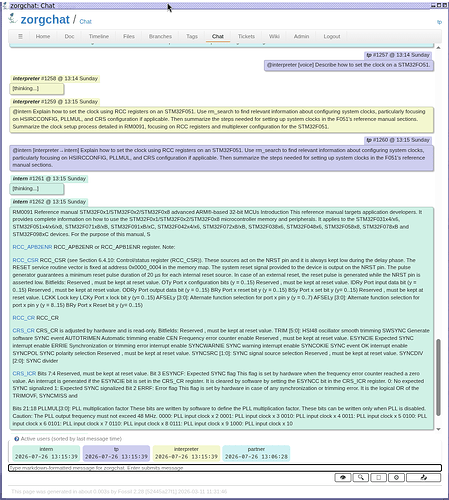Screen dimensions: 449x500
Task: Open the Doc tab
Action: (x=69, y=36)
